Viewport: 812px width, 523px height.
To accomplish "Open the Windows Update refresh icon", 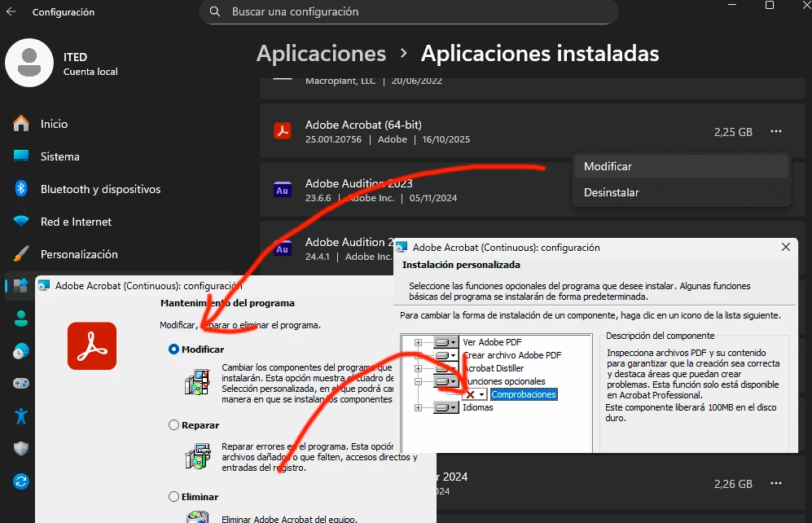I will pyautogui.click(x=21, y=481).
